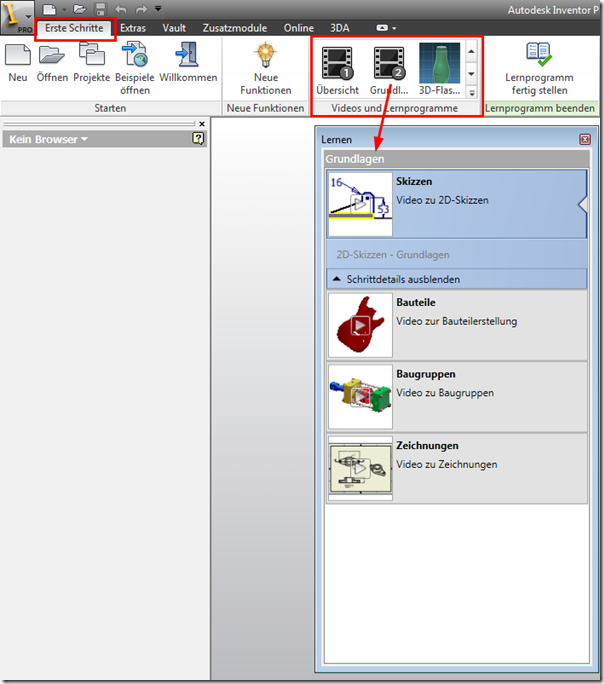Open the 3DA tab

click(x=339, y=28)
